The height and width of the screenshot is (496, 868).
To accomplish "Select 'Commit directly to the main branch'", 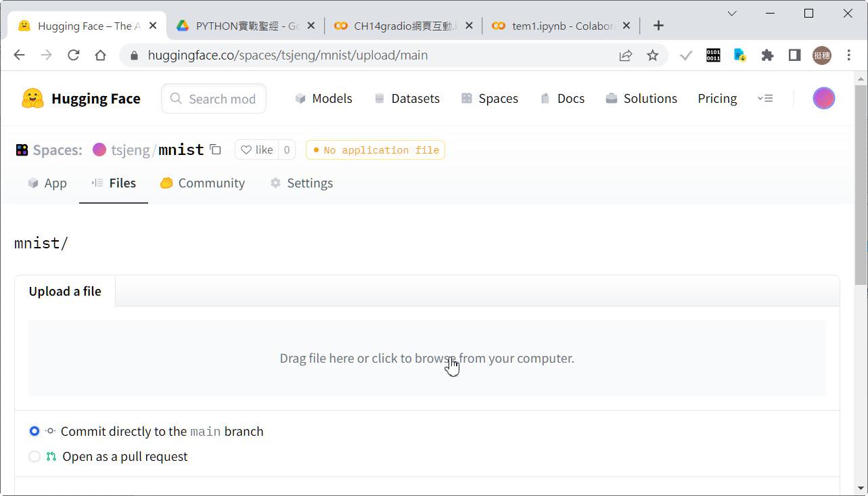I will 35,431.
